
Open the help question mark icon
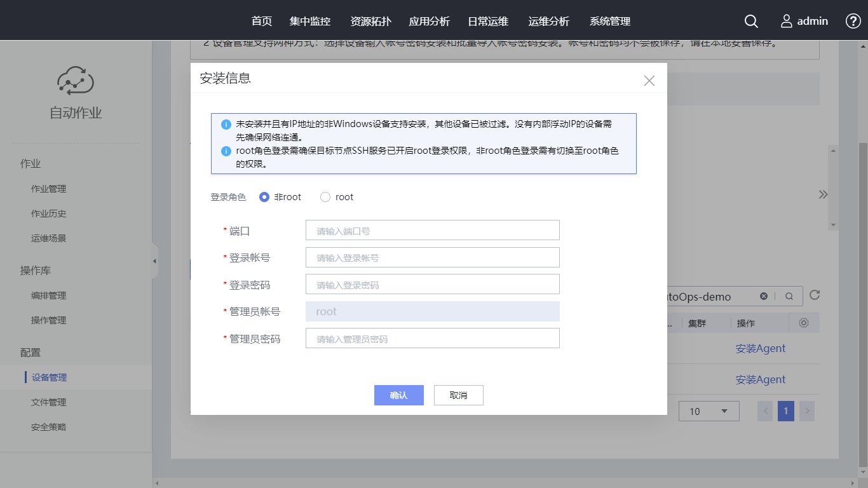(x=853, y=21)
